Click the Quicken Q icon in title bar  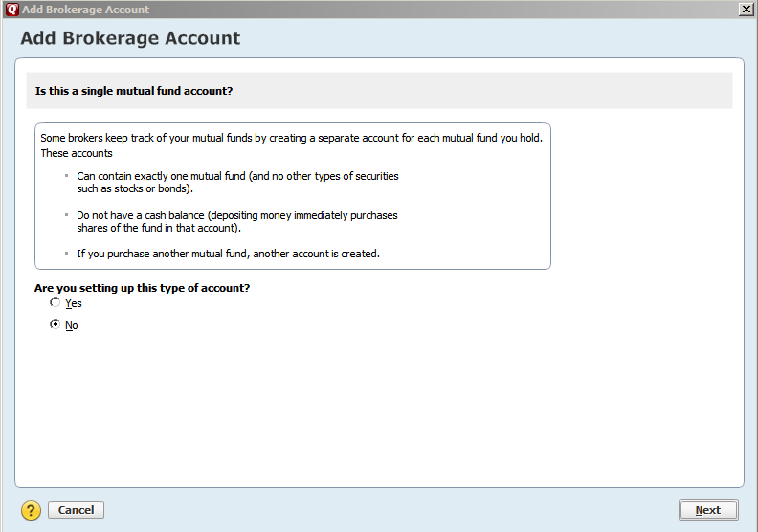[12, 10]
